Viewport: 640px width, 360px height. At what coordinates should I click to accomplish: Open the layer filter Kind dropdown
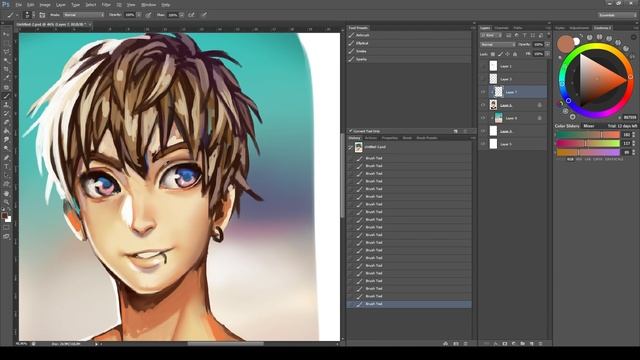[491, 36]
